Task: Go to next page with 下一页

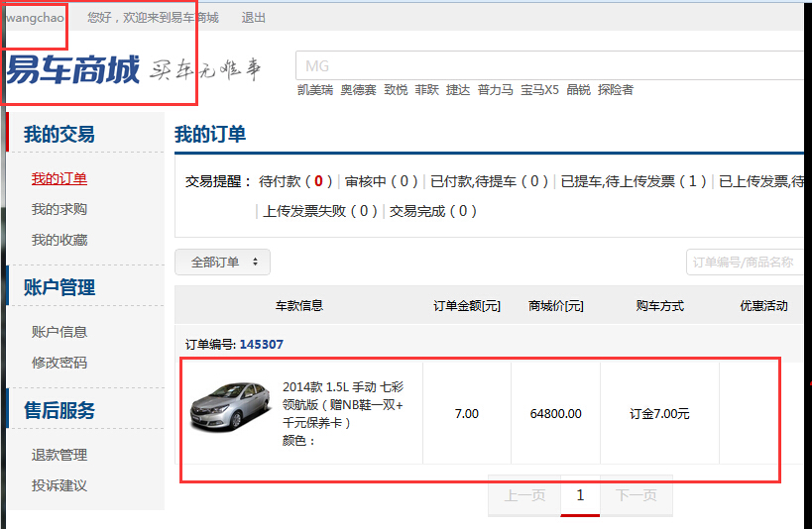Action: tap(636, 495)
